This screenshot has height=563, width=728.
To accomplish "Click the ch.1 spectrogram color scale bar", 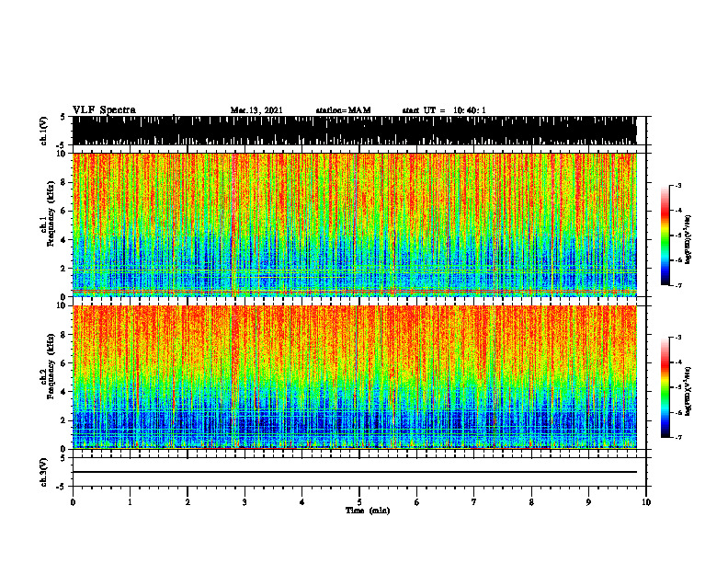I will click(665, 236).
